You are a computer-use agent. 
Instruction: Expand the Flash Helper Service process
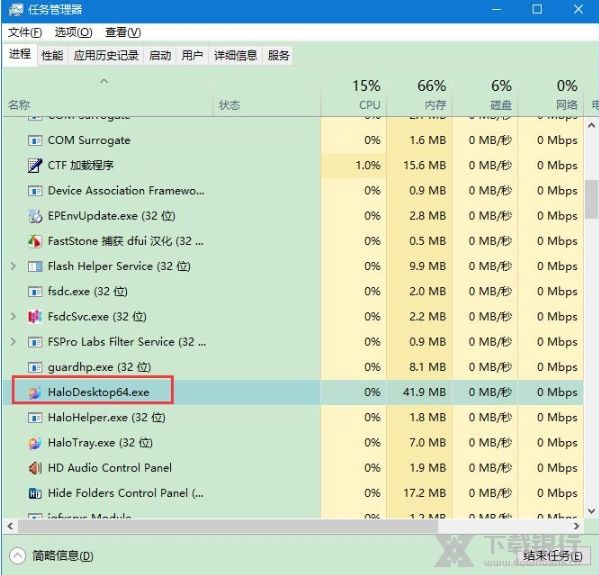13,266
